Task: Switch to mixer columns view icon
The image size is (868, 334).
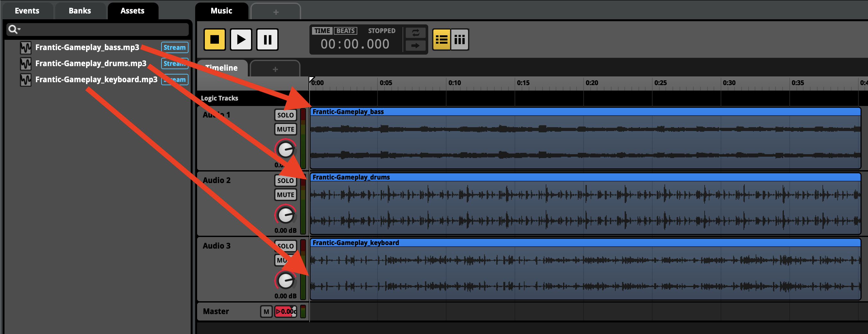Action: pyautogui.click(x=460, y=40)
